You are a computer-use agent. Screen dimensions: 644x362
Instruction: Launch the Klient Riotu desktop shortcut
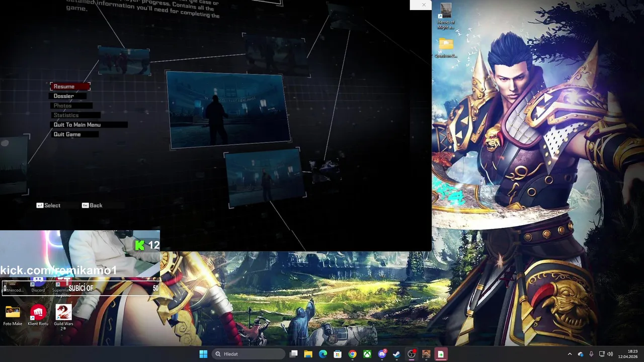tap(38, 315)
